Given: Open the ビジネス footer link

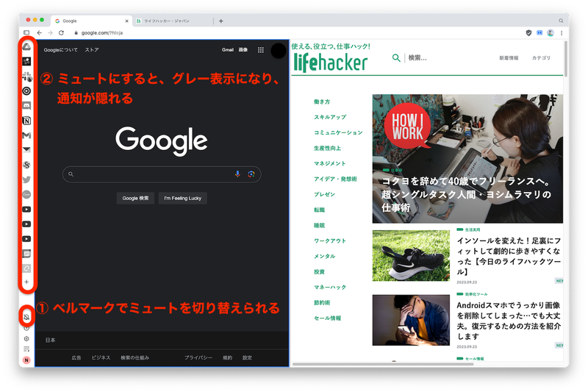Looking at the screenshot, I should tap(101, 358).
